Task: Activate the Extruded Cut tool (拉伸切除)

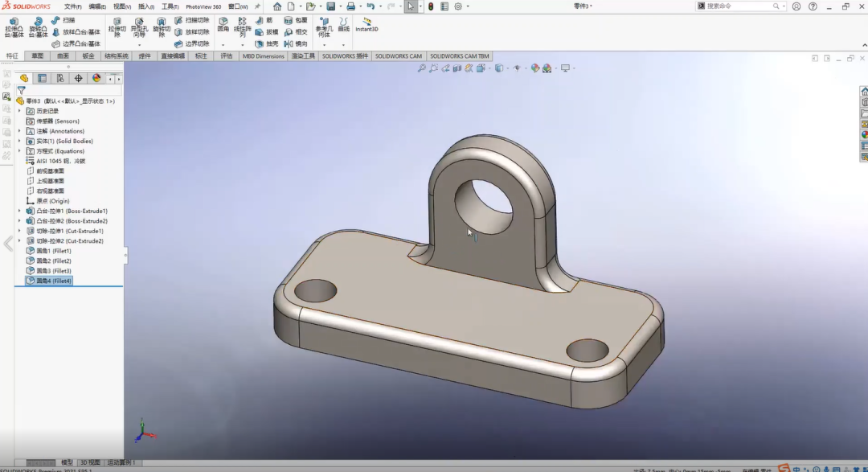Action: tap(117, 27)
